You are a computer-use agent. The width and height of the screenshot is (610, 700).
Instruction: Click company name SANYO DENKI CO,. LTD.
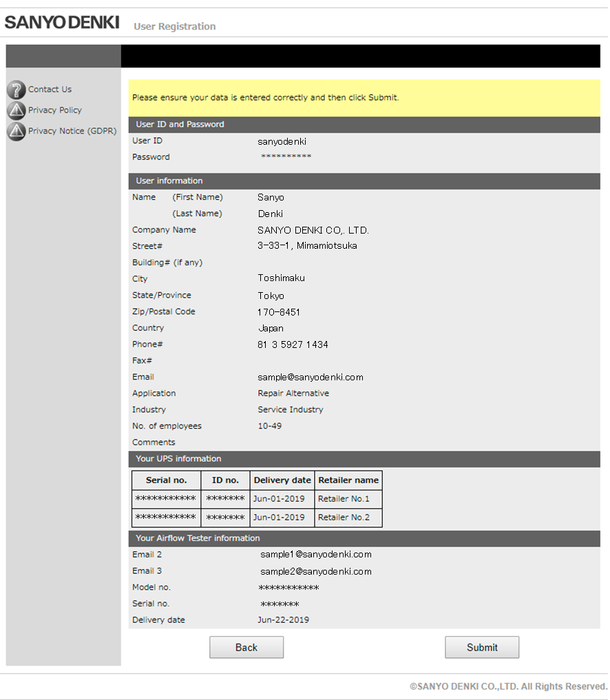coord(313,230)
